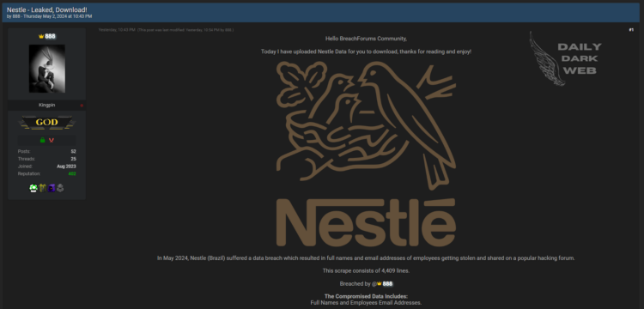Screen dimensions: 644x309
Task: Click the post number #1 link
Action: pos(631,29)
